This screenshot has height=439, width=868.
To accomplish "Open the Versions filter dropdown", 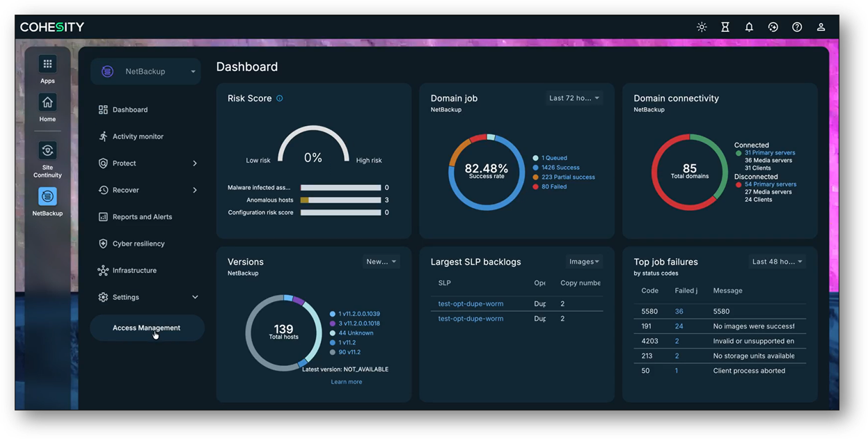I will (x=381, y=262).
